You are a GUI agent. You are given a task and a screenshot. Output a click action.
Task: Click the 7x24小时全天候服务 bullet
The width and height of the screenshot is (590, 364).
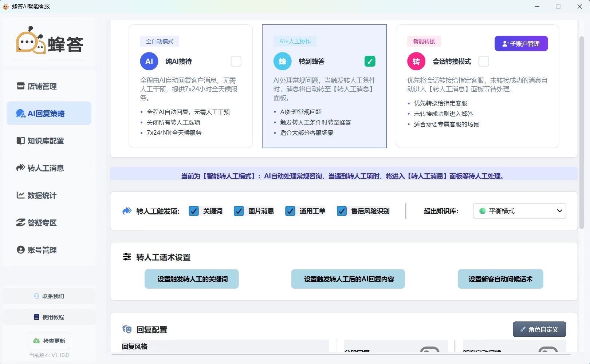coord(174,133)
